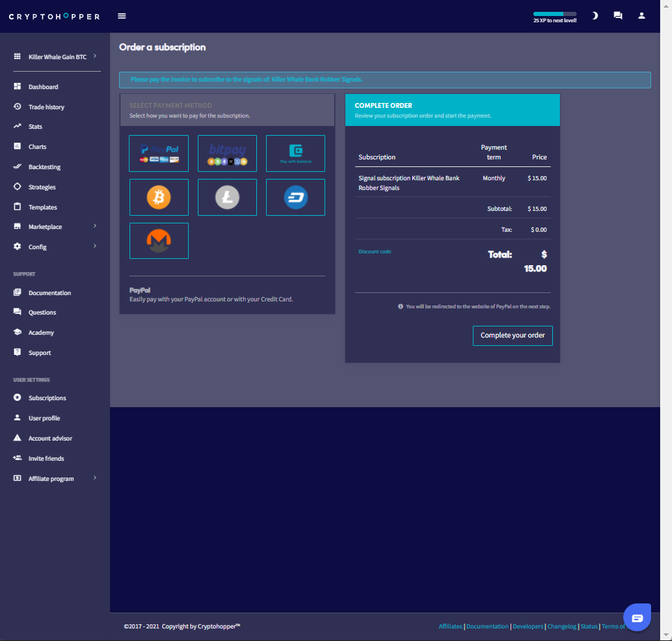Viewport: 672px width, 641px height.
Task: Go to Backtesting page
Action: (44, 167)
